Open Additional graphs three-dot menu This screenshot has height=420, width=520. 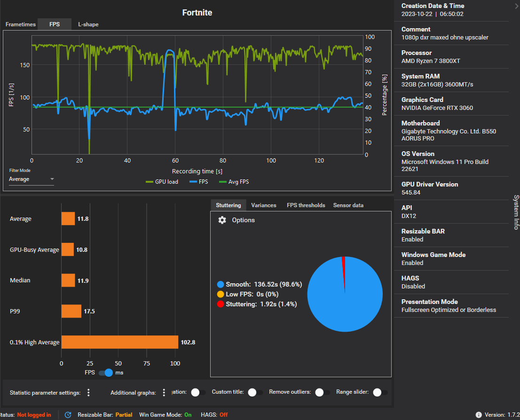tap(164, 392)
